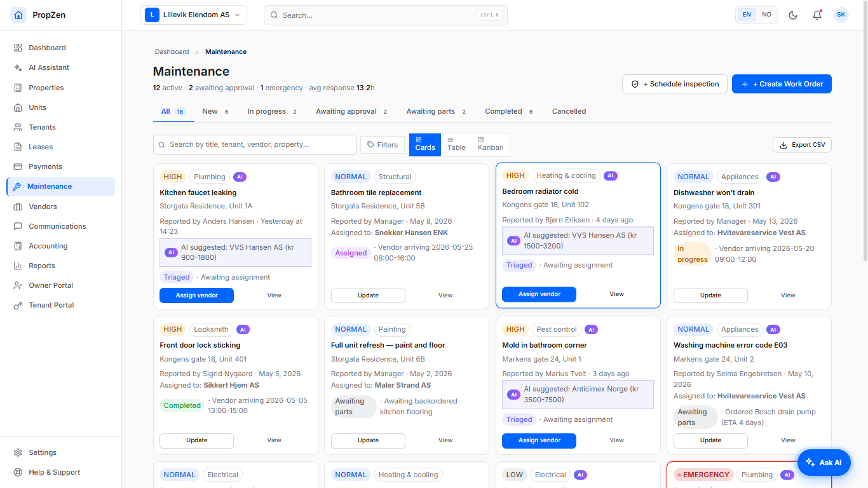This screenshot has width=868, height=488.
Task: Click AI badge on Kitchen faucet leaking card
Action: pyautogui.click(x=240, y=177)
